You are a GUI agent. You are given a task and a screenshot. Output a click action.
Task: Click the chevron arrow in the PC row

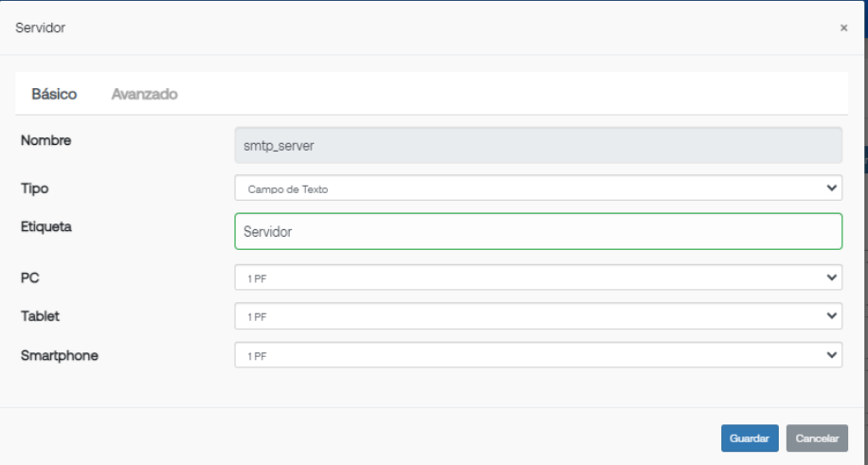point(831,277)
